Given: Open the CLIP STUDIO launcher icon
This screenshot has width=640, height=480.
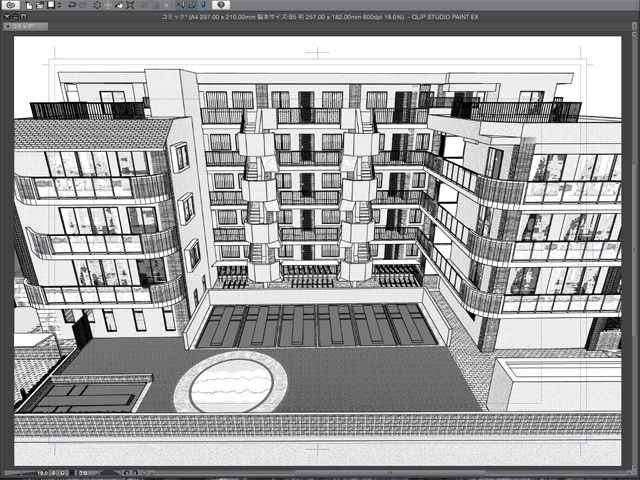Looking at the screenshot, I should pos(11,5).
